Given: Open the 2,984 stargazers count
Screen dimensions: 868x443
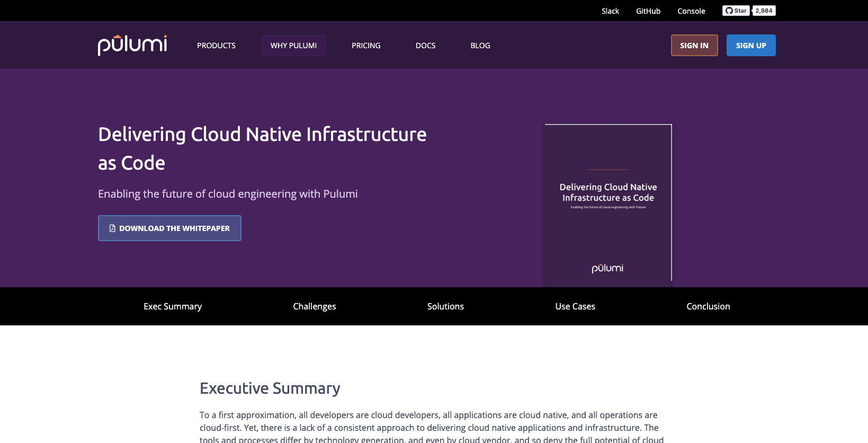Looking at the screenshot, I should coord(764,11).
